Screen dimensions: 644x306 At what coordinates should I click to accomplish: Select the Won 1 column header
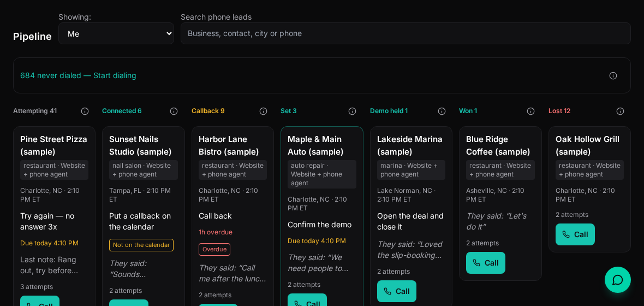pos(468,111)
